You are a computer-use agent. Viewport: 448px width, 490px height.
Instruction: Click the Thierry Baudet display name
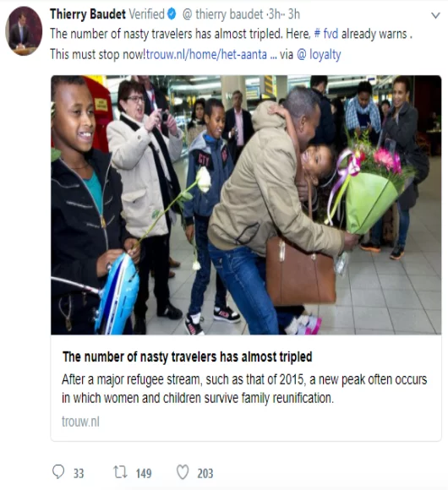88,14
